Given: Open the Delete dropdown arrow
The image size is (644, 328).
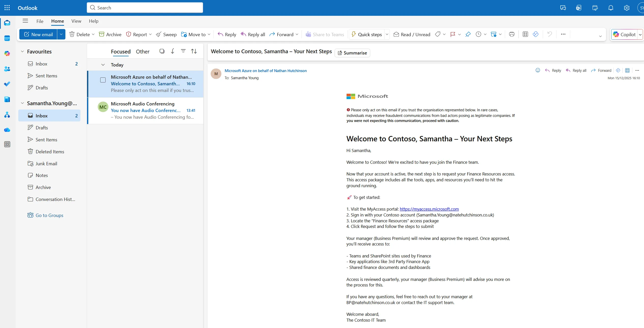Looking at the screenshot, I should pos(93,34).
